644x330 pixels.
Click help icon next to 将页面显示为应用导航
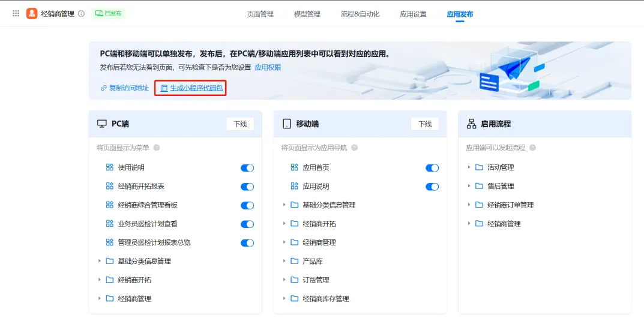coord(354,148)
